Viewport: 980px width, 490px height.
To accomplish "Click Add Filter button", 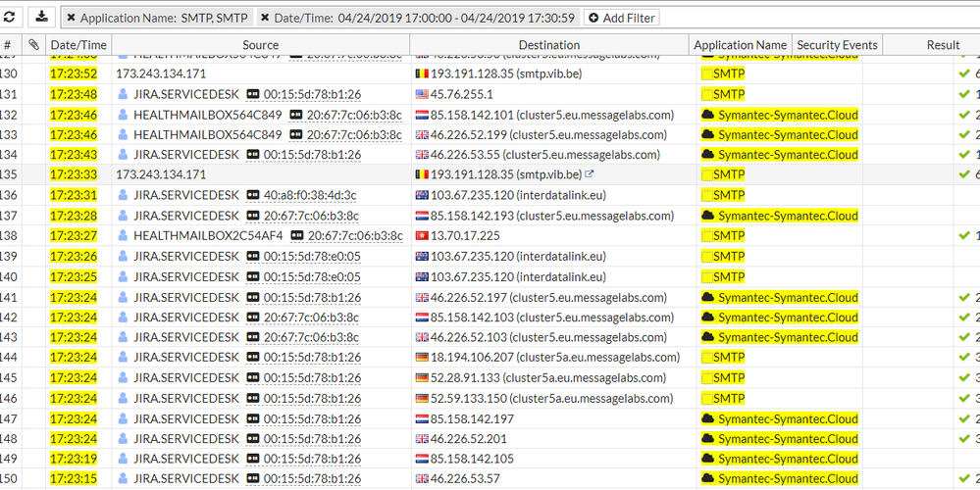I will 621,18.
